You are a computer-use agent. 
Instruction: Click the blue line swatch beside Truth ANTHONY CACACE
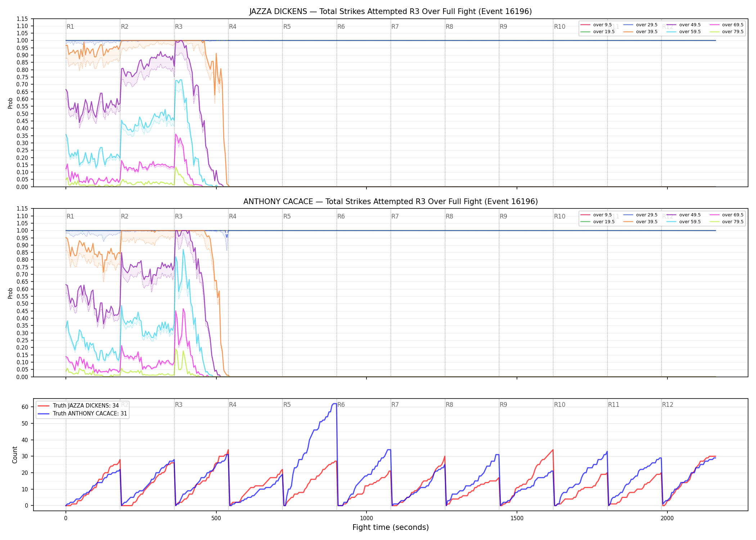[44, 414]
